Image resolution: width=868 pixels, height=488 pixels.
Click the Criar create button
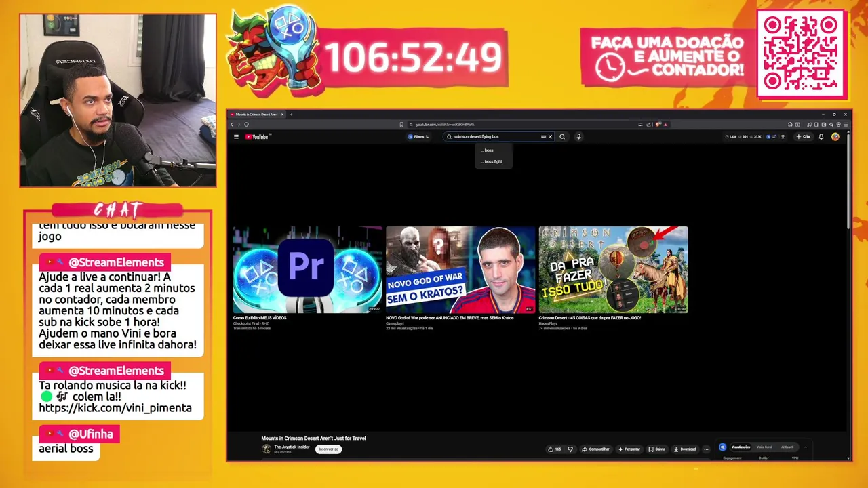804,137
